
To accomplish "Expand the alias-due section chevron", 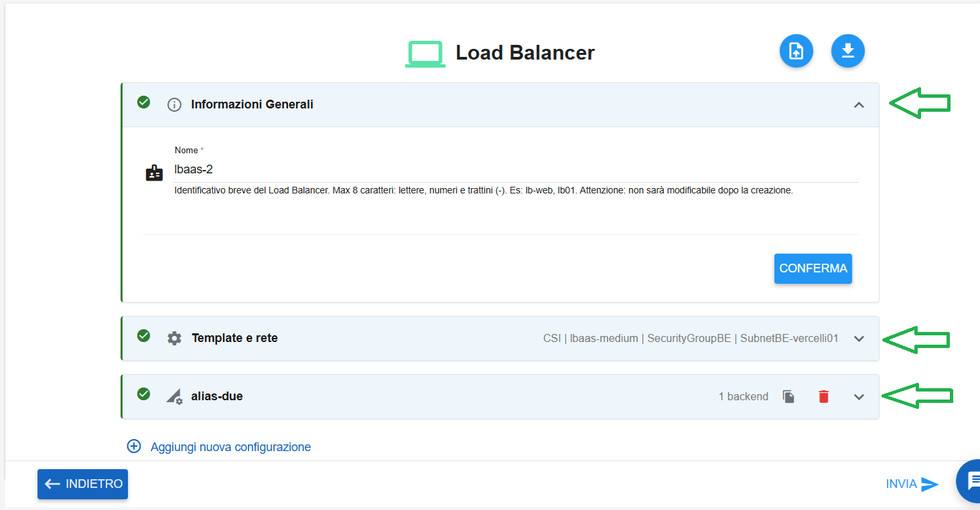I will pyautogui.click(x=859, y=397).
